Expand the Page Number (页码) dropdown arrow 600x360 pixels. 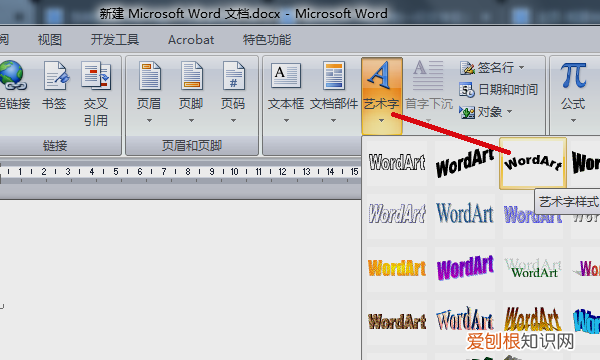point(233,121)
